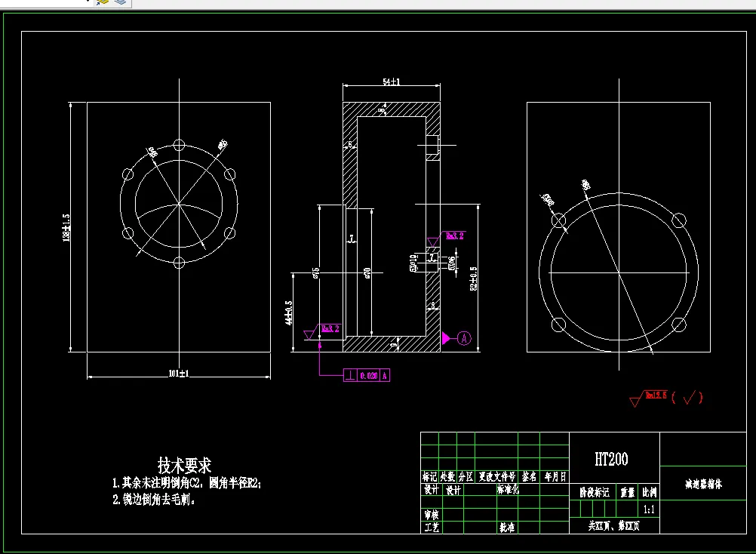The image size is (756, 554).
Task: Click the circled datum A marker
Action: 464,338
